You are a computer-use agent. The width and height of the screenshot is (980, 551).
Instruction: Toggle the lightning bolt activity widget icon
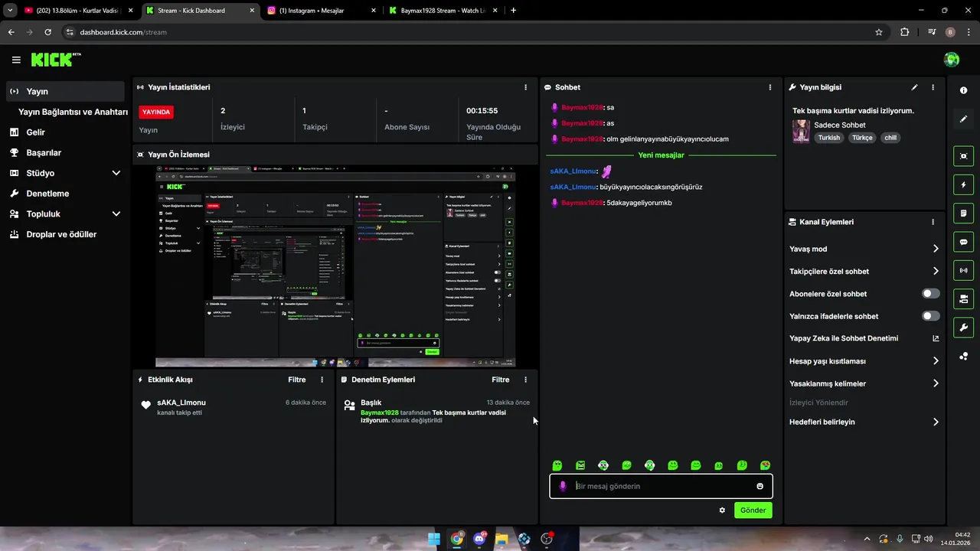point(963,184)
